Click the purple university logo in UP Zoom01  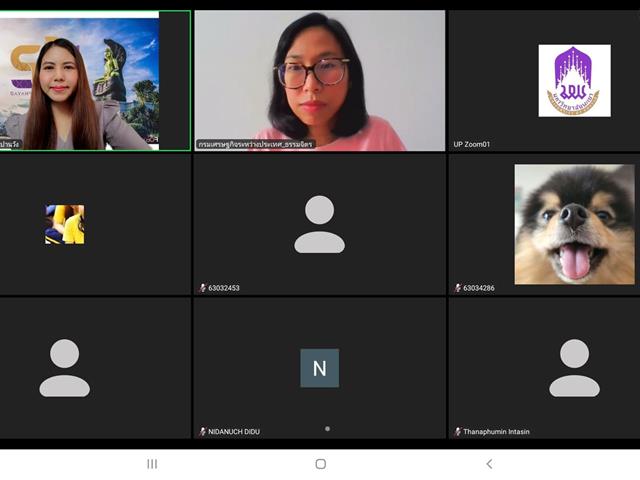coord(574,81)
